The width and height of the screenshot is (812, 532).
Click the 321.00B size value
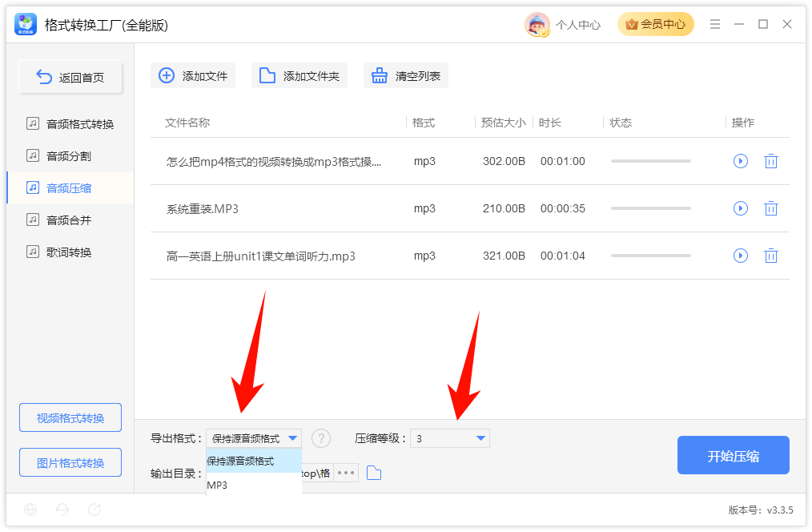pyautogui.click(x=504, y=256)
